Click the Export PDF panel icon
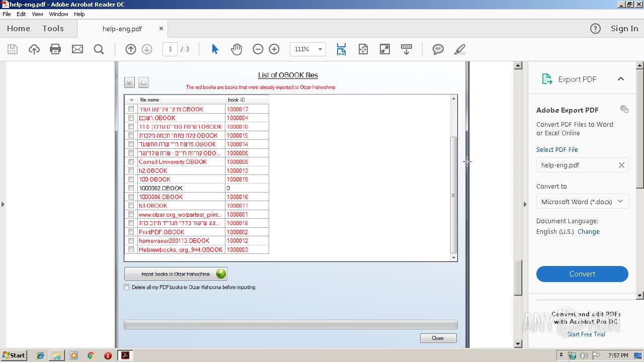644x362 pixels. pos(546,79)
